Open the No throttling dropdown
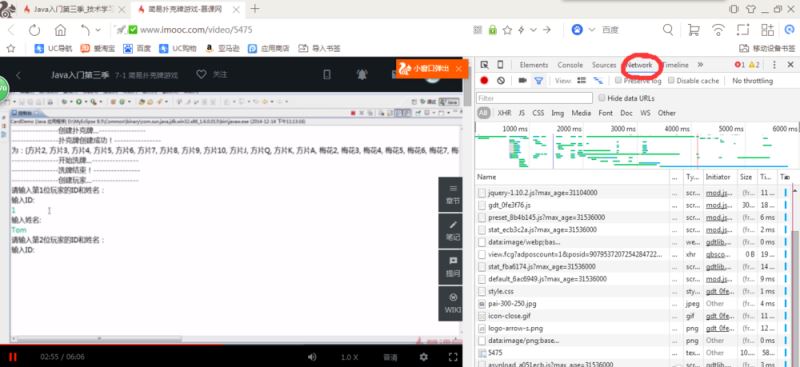Viewport: 800px width, 367px height. click(x=753, y=81)
